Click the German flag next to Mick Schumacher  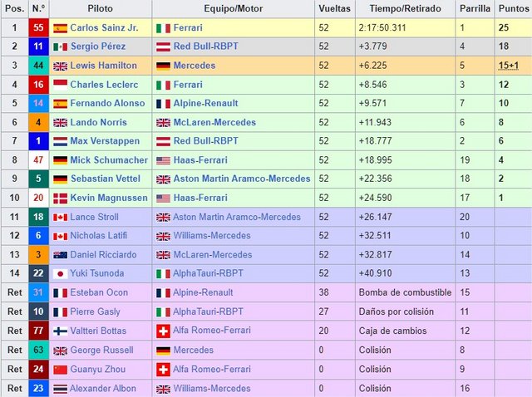(61, 160)
